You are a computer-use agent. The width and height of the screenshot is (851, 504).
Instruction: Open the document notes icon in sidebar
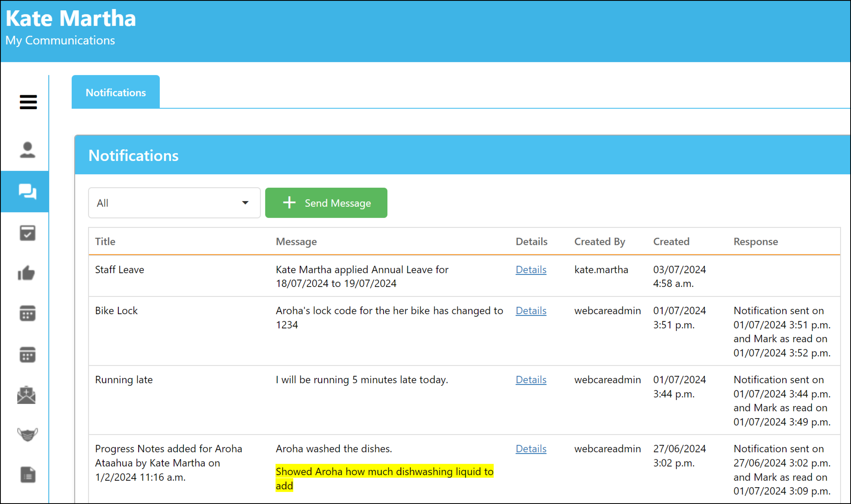tap(28, 475)
